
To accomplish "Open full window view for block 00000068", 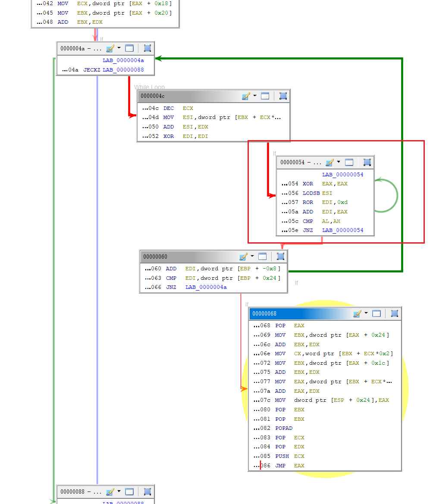I will [377, 313].
